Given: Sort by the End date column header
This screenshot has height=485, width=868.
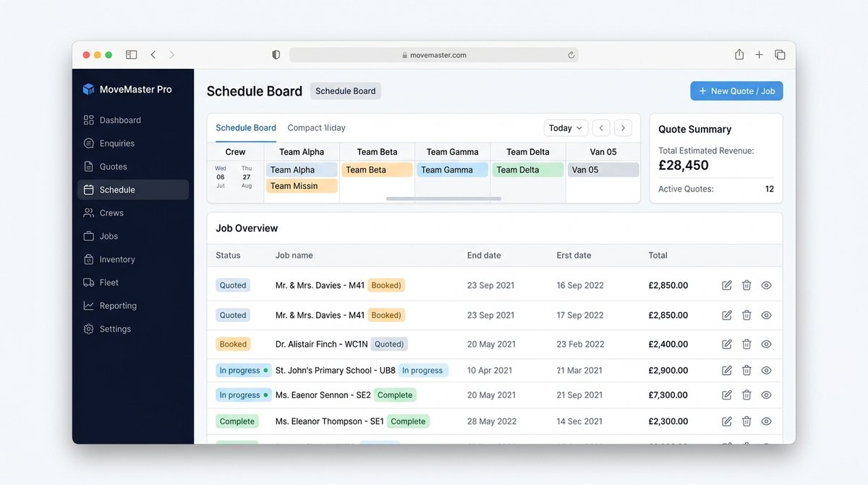Looking at the screenshot, I should tap(484, 256).
